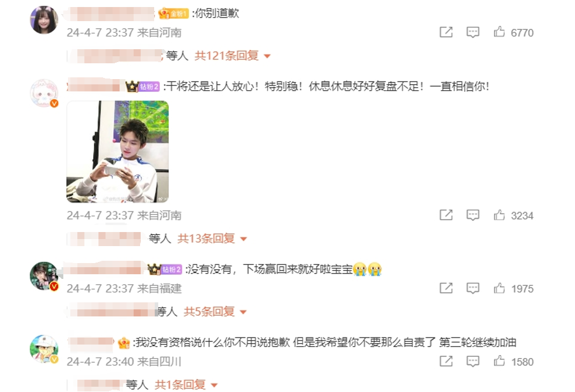Share the comment with 3234 likes
The image size is (575, 392).
pos(446,215)
